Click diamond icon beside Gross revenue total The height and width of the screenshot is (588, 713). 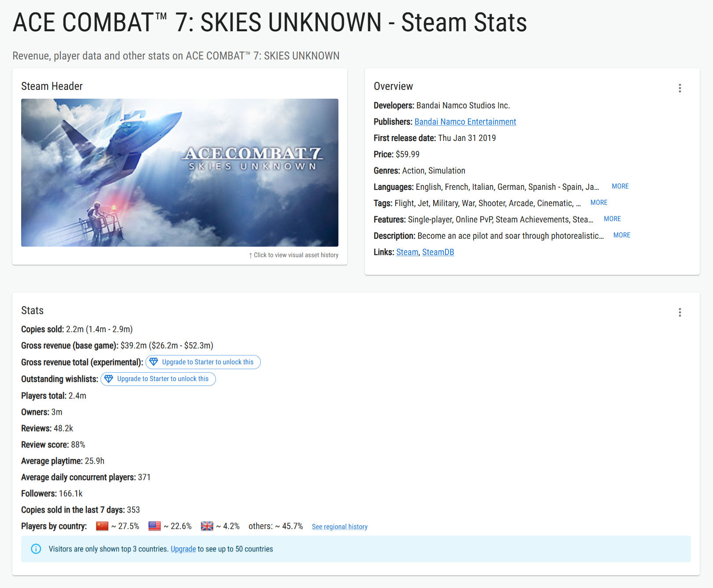(x=153, y=362)
